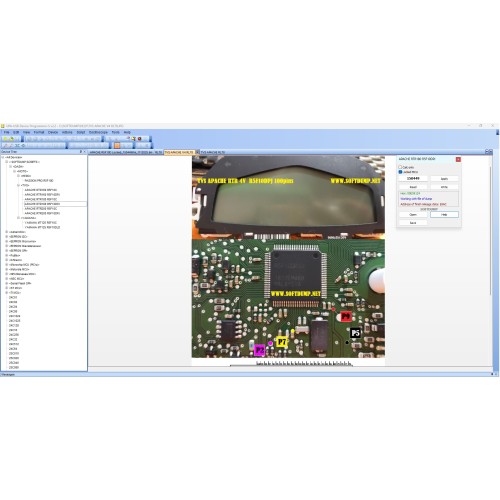Viewport: 500px width, 500px height.
Task: Switch to the first APACHE RSF document tab
Action: coord(125,152)
